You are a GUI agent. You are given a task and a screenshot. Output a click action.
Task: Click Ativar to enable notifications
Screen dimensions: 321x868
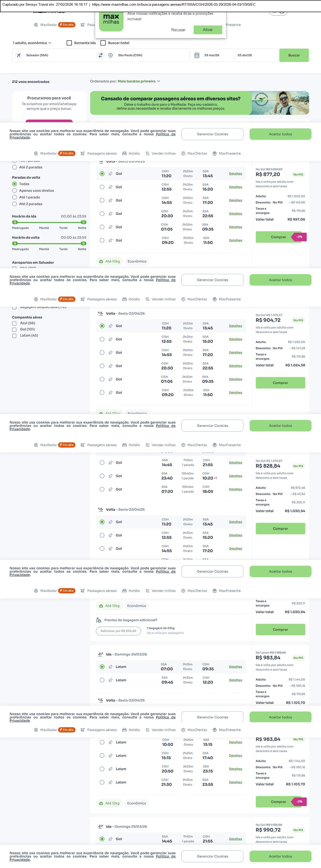(207, 30)
